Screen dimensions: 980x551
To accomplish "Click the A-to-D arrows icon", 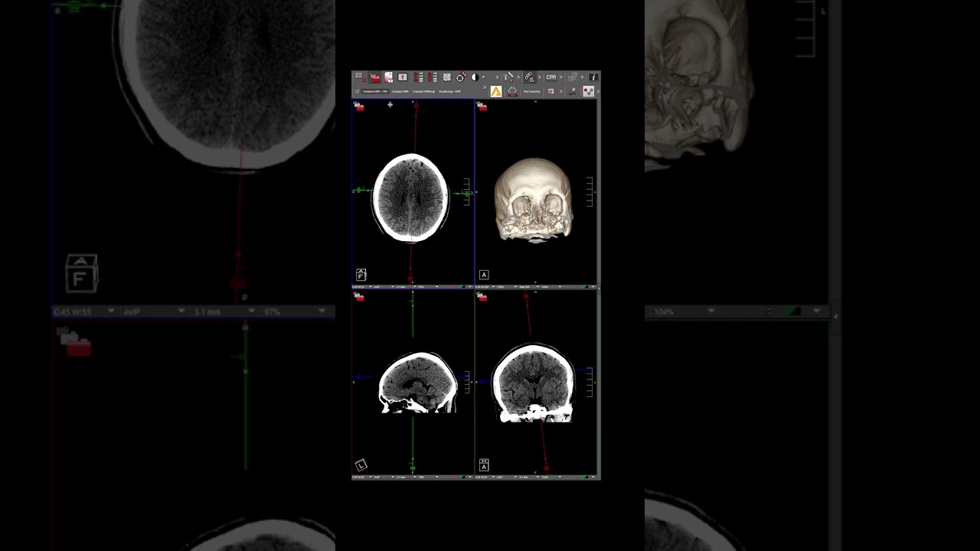I will point(512,92).
